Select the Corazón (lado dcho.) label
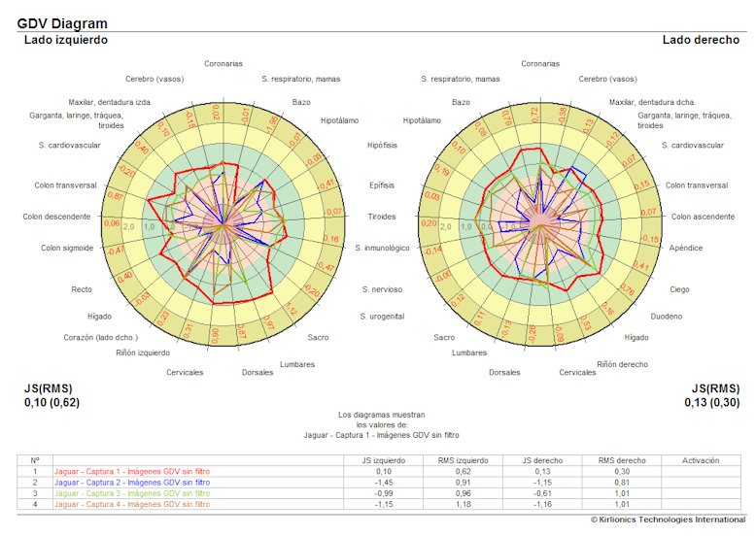 pos(103,337)
